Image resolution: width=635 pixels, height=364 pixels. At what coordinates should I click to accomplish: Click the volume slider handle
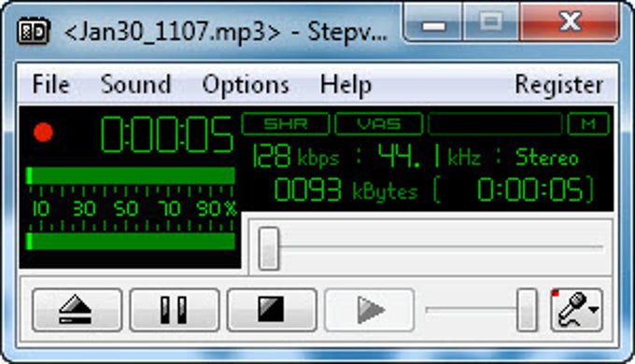coord(527,310)
